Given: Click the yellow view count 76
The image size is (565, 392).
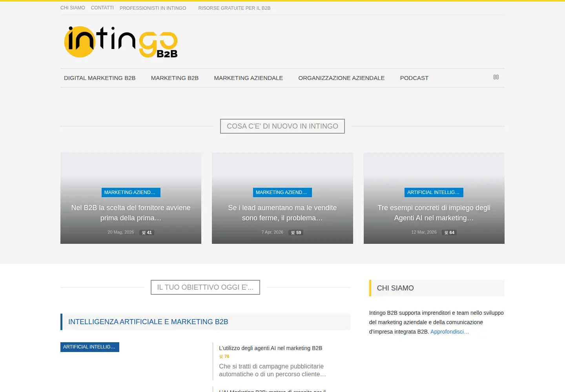Looking at the screenshot, I should tap(224, 356).
